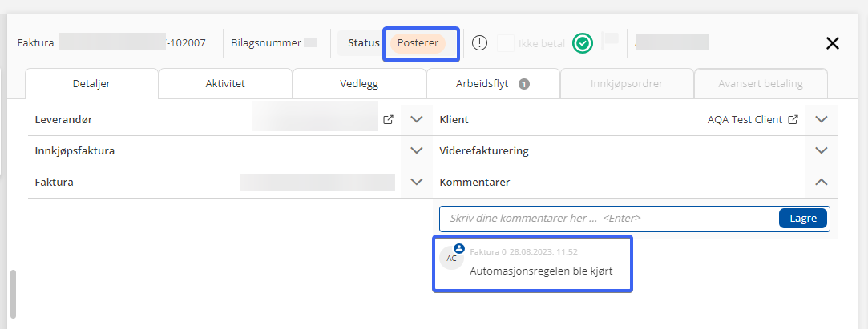Switch to the Aktivitet tab
The image size is (868, 329).
tap(225, 83)
